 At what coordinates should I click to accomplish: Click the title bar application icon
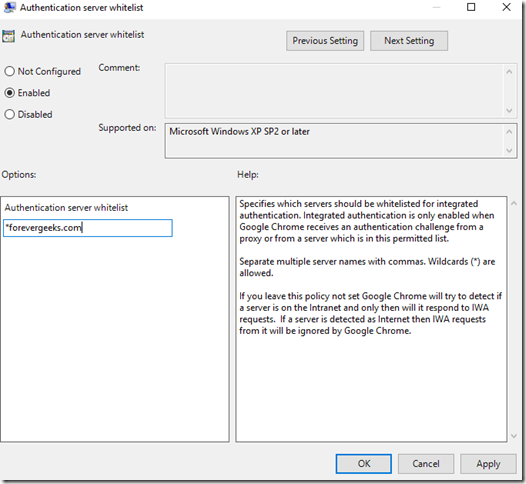pyautogui.click(x=9, y=7)
